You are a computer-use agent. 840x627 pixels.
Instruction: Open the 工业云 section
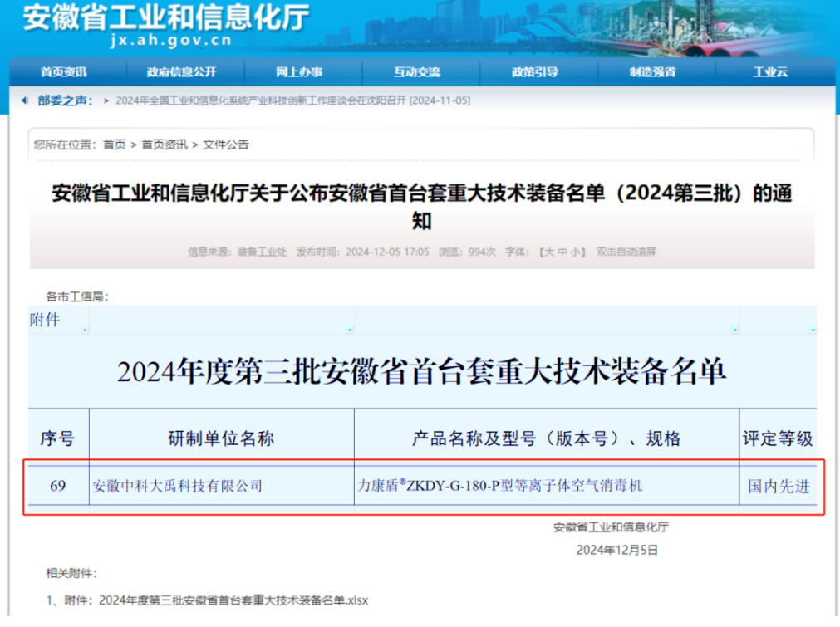tap(771, 72)
